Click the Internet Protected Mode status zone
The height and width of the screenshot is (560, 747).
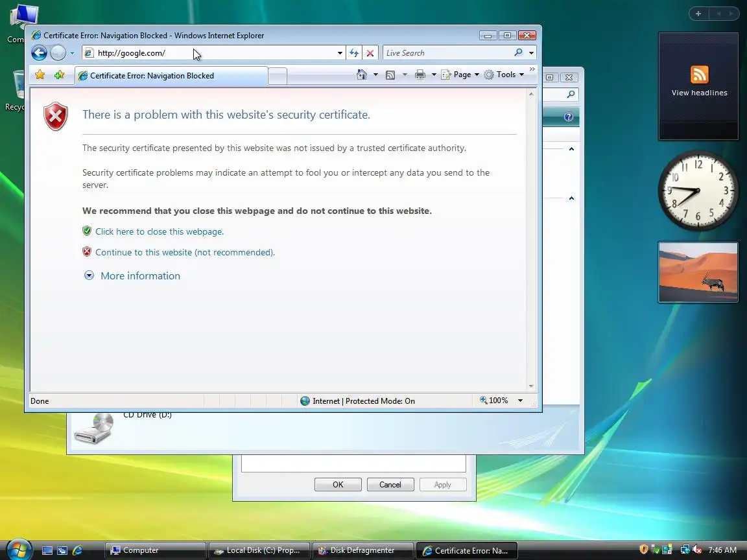pyautogui.click(x=358, y=401)
